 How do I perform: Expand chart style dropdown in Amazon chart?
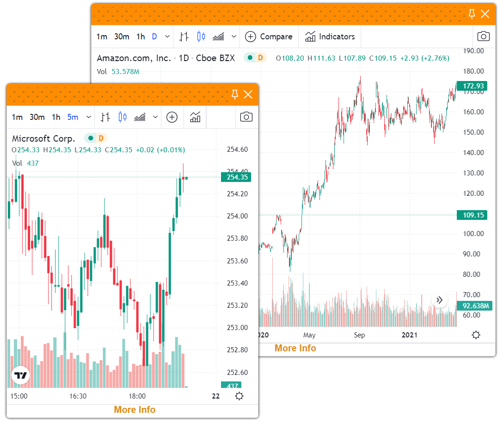click(234, 37)
